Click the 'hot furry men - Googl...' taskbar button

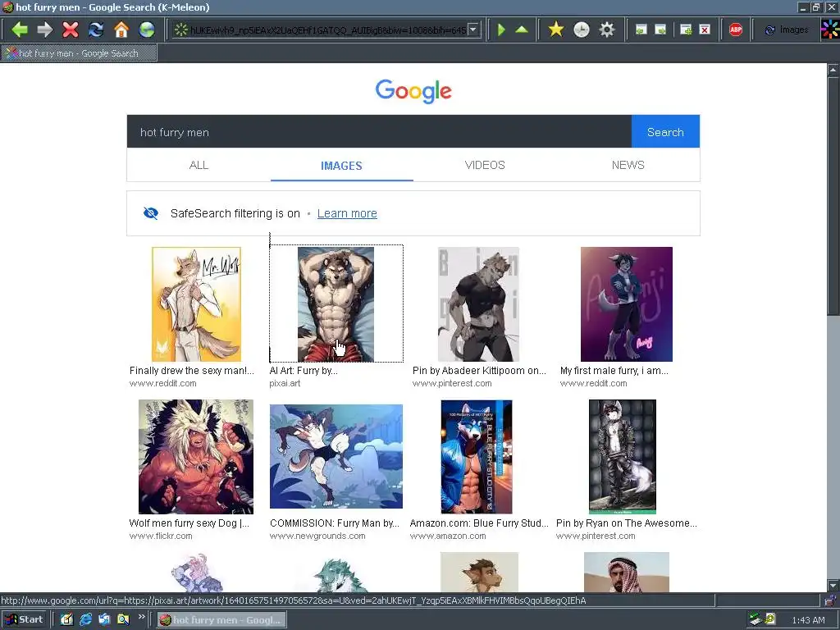221,620
